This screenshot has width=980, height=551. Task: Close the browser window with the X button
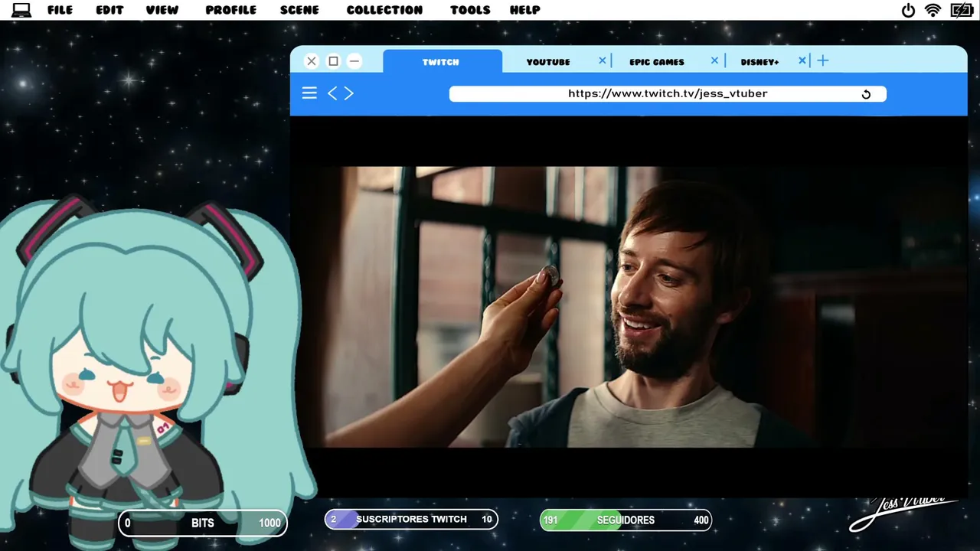pyautogui.click(x=312, y=61)
